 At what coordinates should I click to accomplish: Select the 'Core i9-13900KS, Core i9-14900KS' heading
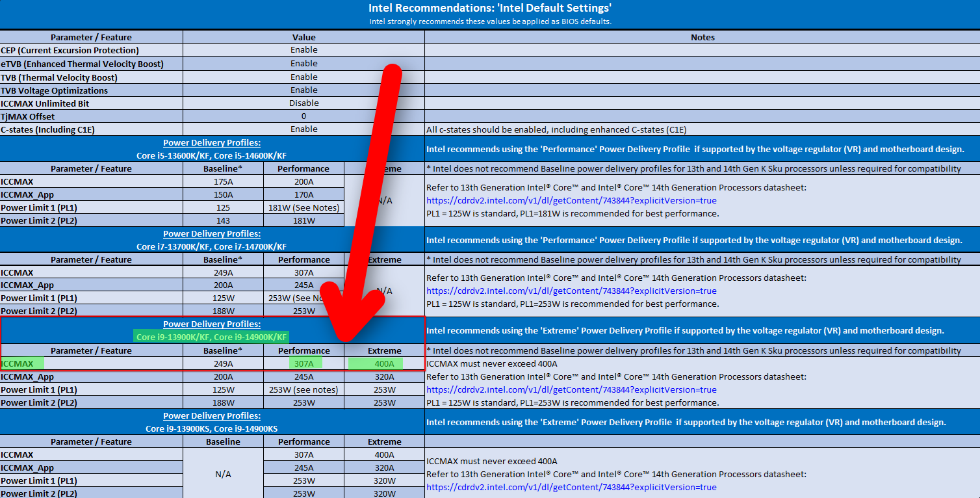pyautogui.click(x=212, y=428)
